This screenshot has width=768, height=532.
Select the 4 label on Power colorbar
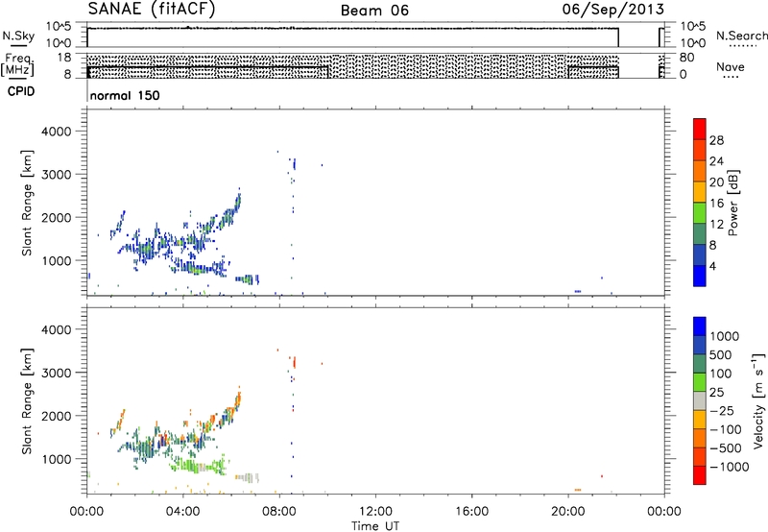click(712, 267)
